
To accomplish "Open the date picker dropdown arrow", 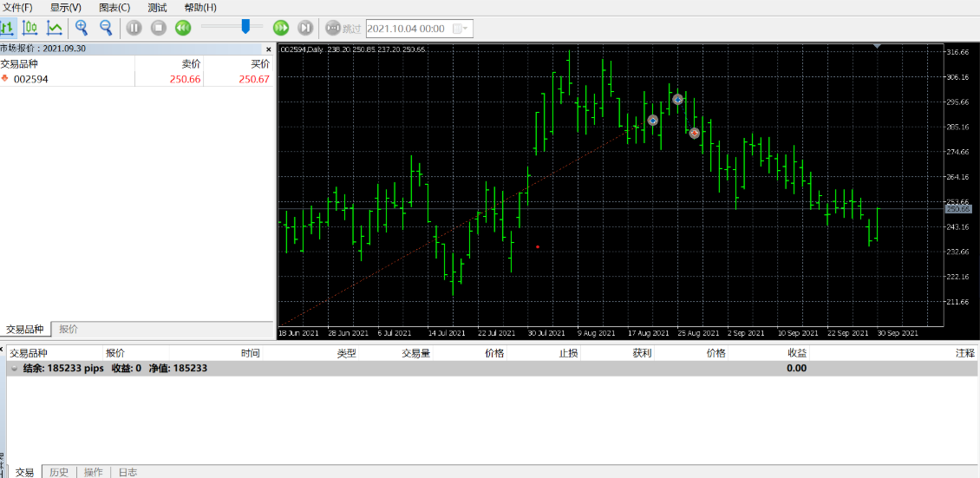I will pyautogui.click(x=465, y=29).
